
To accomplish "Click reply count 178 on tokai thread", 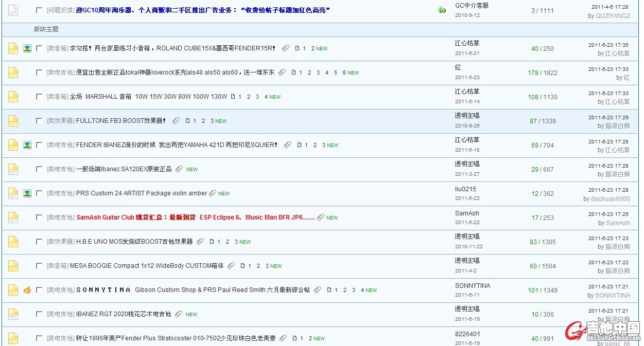I will (x=533, y=72).
